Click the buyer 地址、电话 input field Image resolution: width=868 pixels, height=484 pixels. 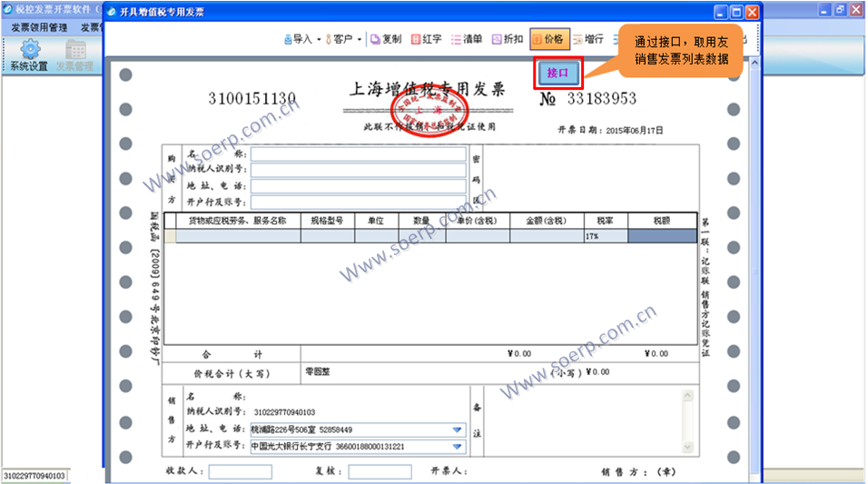pyautogui.click(x=358, y=186)
